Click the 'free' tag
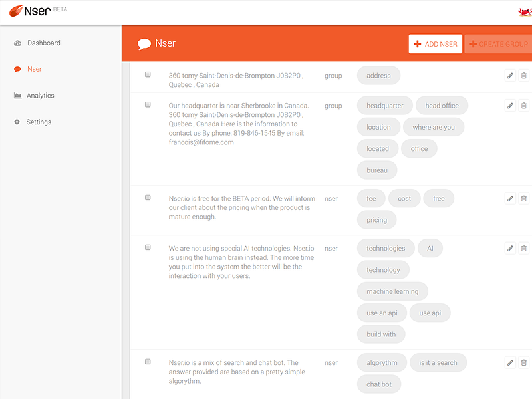The height and width of the screenshot is (399, 532). click(x=439, y=198)
